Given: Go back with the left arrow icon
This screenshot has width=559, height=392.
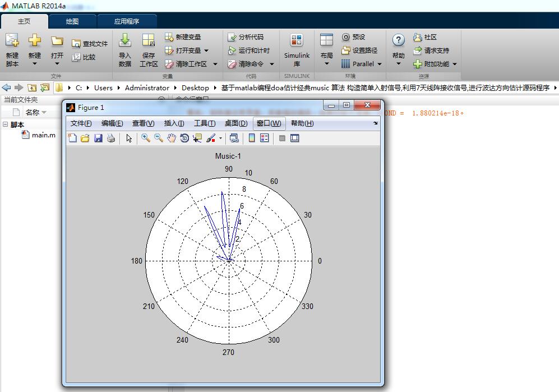Looking at the screenshot, I should 6,87.
